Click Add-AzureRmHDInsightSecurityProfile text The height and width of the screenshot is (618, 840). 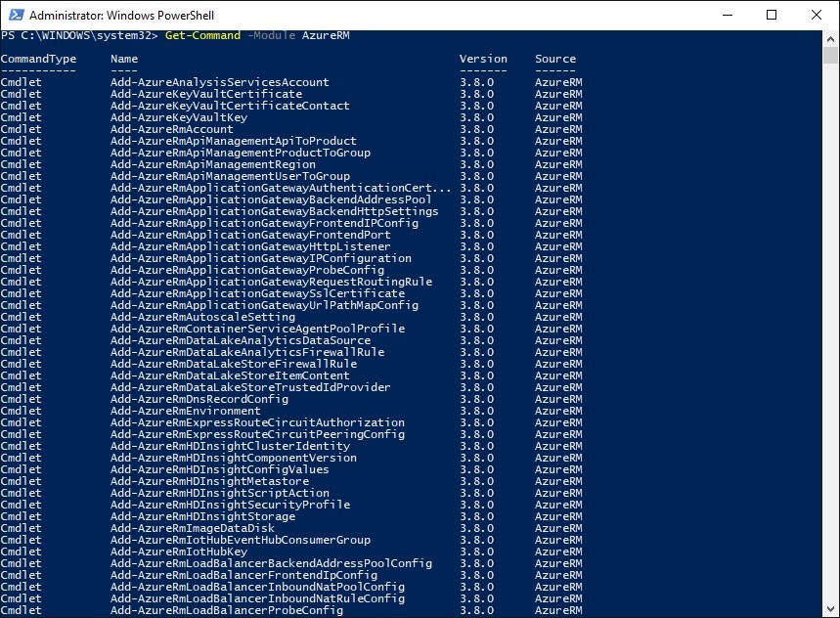[231, 507]
